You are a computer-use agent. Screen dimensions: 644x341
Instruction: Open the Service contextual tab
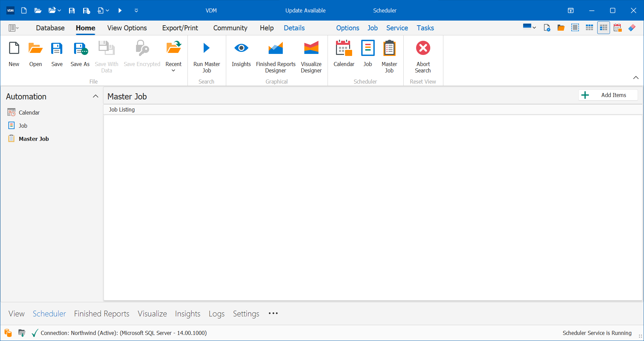397,28
